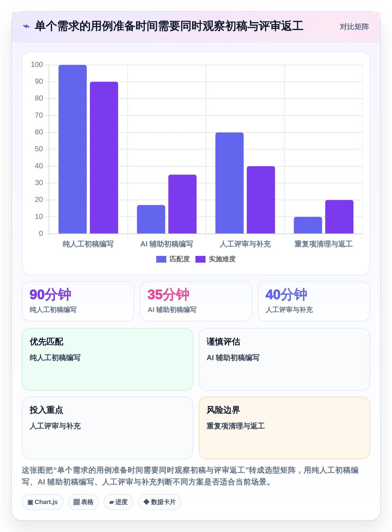Click the 进度 tag chip
This screenshot has height=532, width=392.
click(118, 502)
